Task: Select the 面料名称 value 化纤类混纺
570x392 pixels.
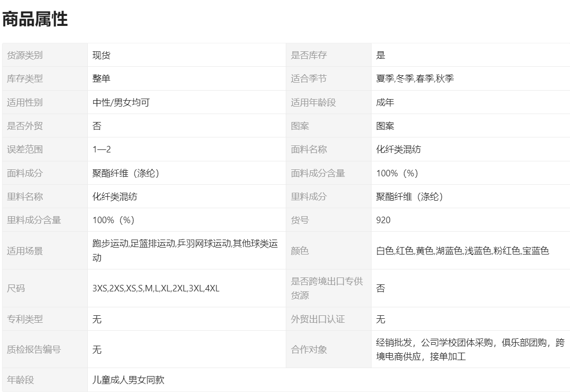Action: click(x=398, y=149)
